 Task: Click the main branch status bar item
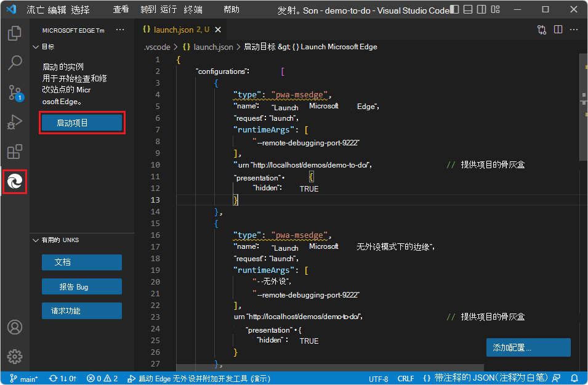[23, 379]
